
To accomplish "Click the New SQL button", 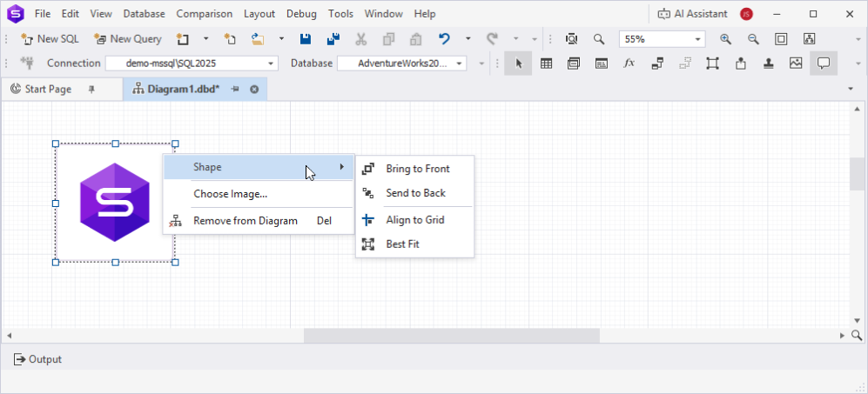I will tap(50, 39).
